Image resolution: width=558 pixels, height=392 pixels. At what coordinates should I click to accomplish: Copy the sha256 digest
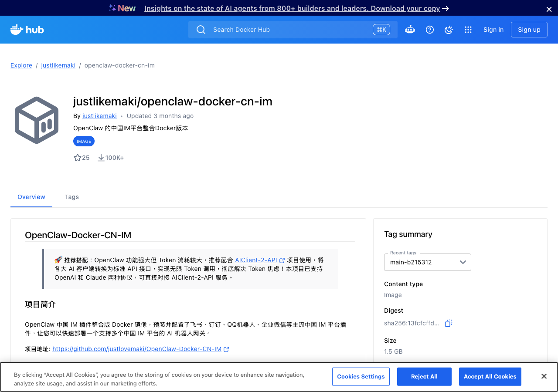coord(449,323)
